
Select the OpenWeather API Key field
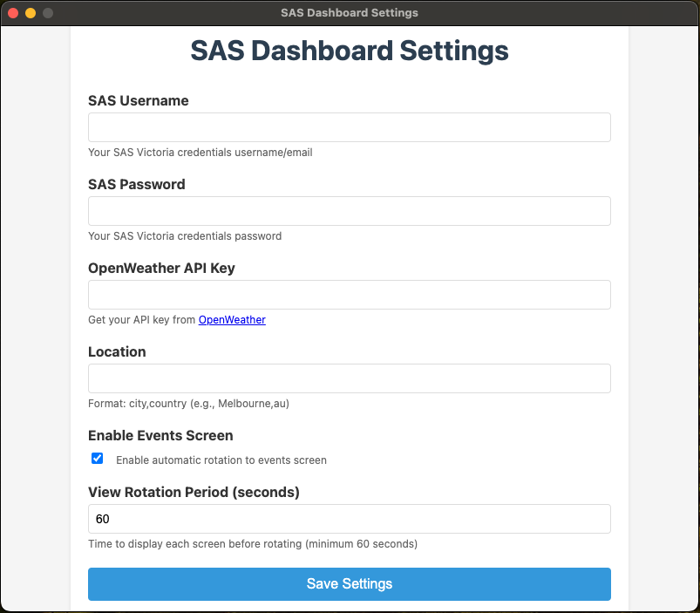[349, 295]
